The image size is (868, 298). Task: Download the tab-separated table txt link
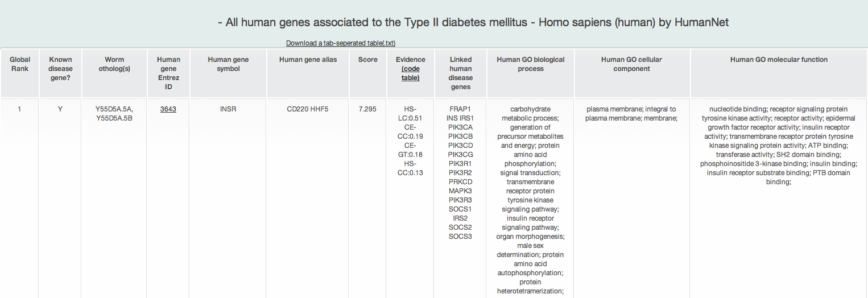point(341,43)
